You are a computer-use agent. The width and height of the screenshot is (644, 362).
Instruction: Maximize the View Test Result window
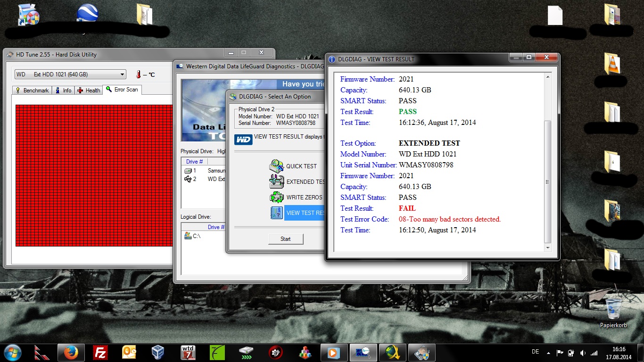529,57
